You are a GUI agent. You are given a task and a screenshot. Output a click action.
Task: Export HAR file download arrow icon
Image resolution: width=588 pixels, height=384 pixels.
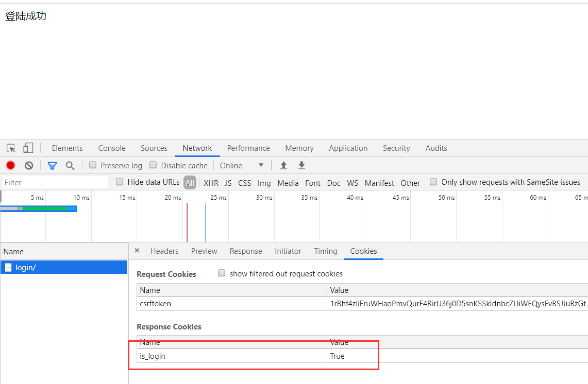(x=301, y=165)
